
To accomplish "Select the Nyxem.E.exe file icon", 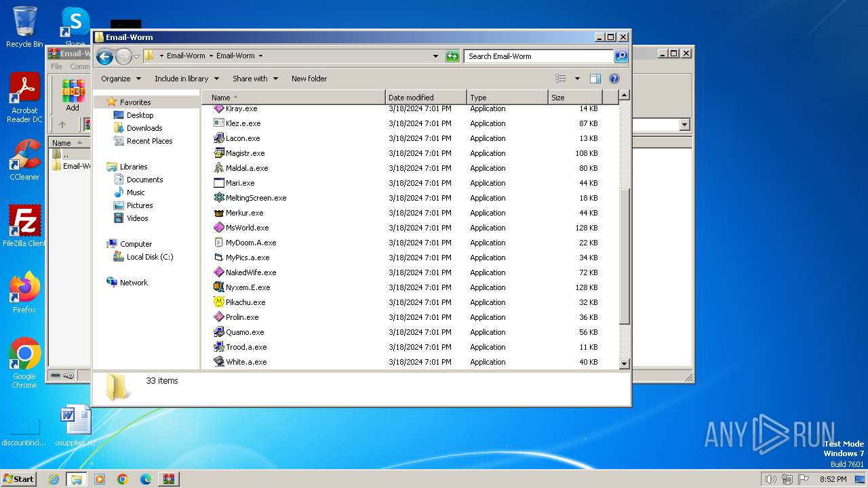I will pos(218,287).
